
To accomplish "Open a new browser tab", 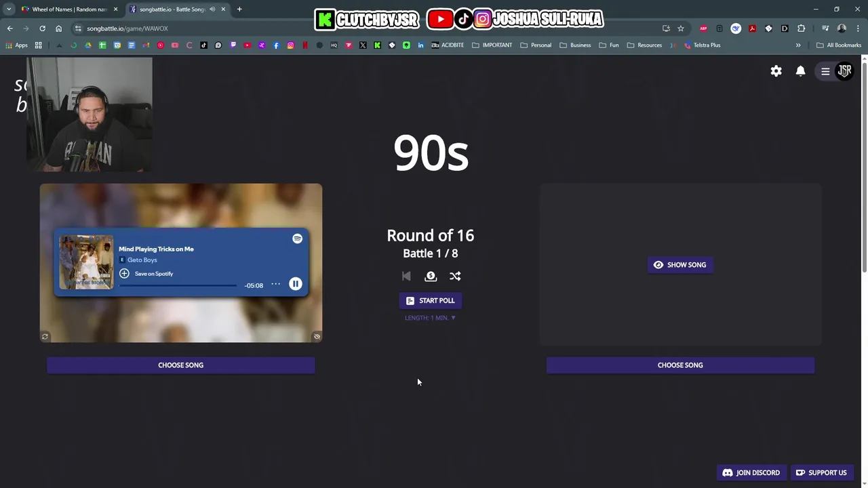I will tap(239, 9).
